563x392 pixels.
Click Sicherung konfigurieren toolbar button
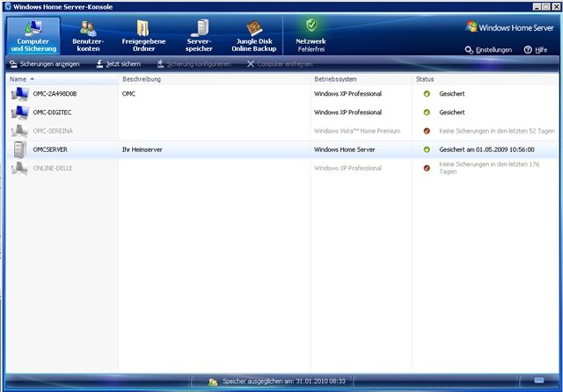pos(194,64)
